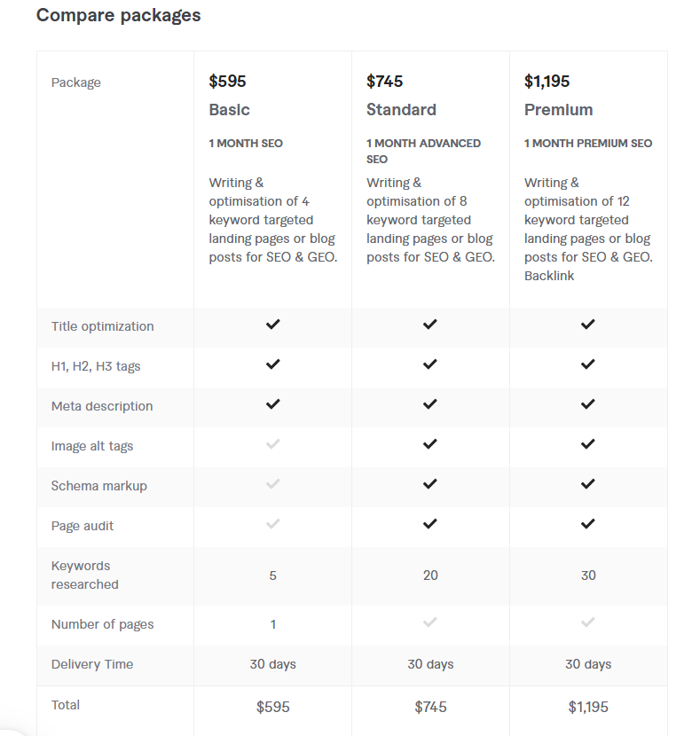Click greyed Schema markup checkmark under Basic
700x736 pixels.
pos(272,484)
